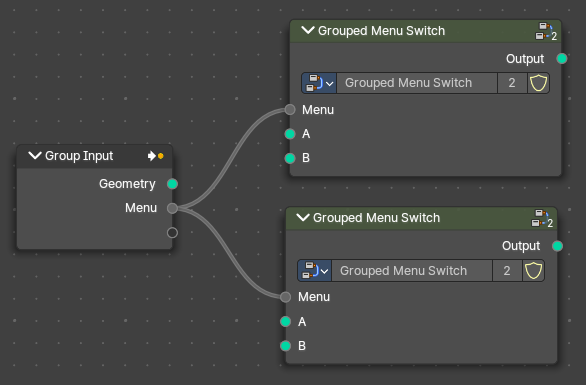Image resolution: width=586 pixels, height=385 pixels.
Task: Click the node group name field in lower node
Action: point(412,271)
